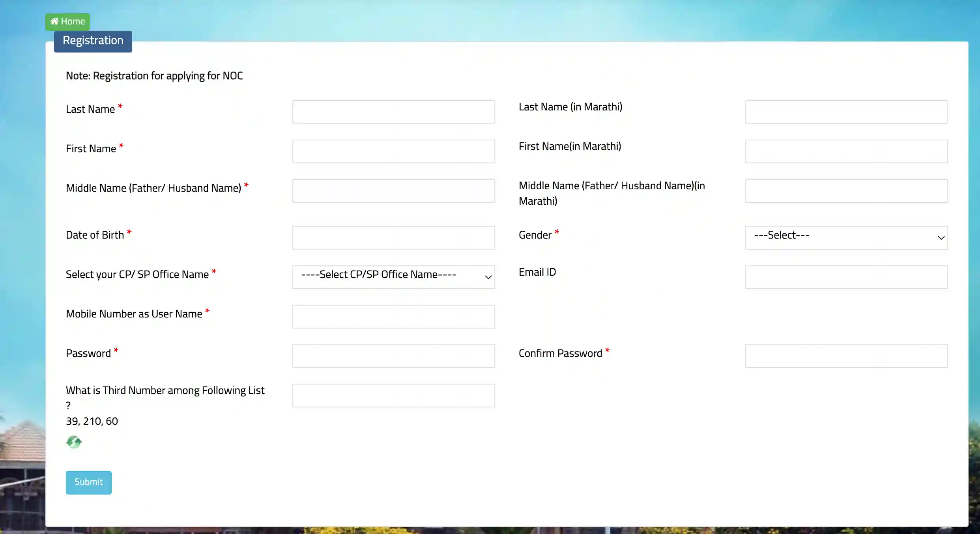Click the 'Mobile Number as User Name' label
Image resolution: width=980 pixels, height=534 pixels.
click(134, 314)
